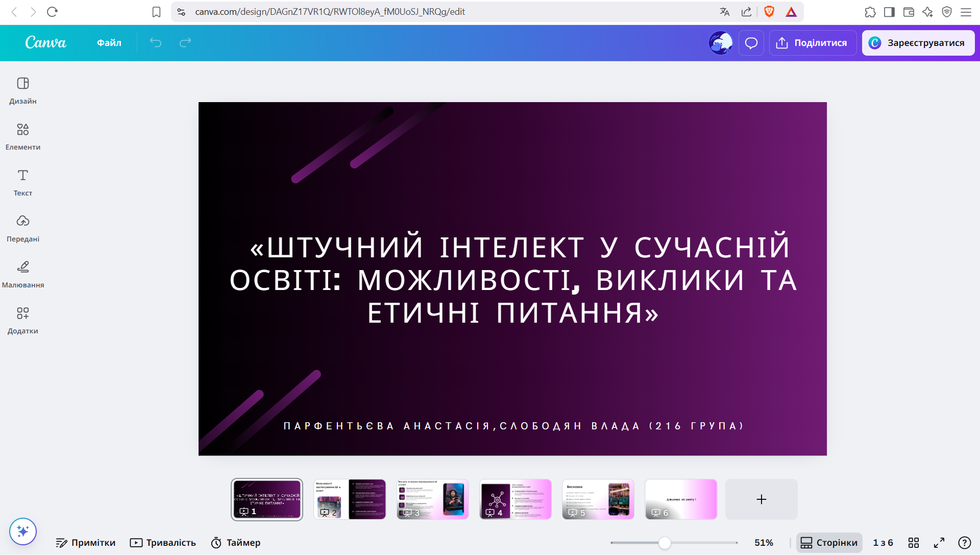
Task: Toggle the browser sidebar panel
Action: [x=889, y=12]
